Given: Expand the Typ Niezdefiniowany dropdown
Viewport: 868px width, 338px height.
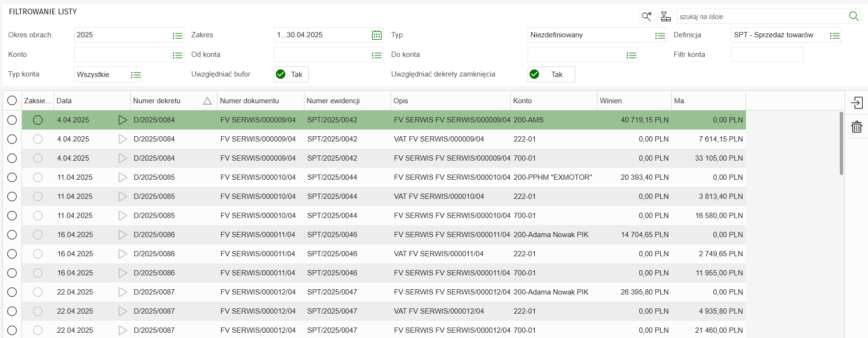Looking at the screenshot, I should pyautogui.click(x=660, y=35).
